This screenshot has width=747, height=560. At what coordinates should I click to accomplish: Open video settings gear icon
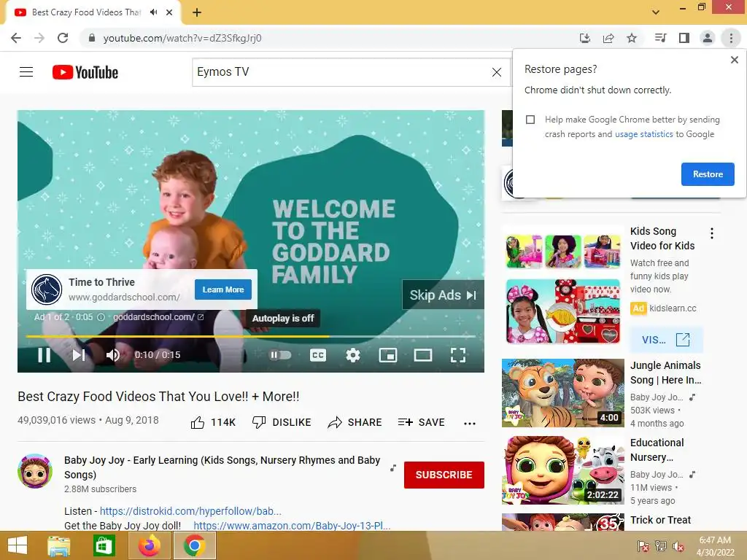click(x=353, y=355)
